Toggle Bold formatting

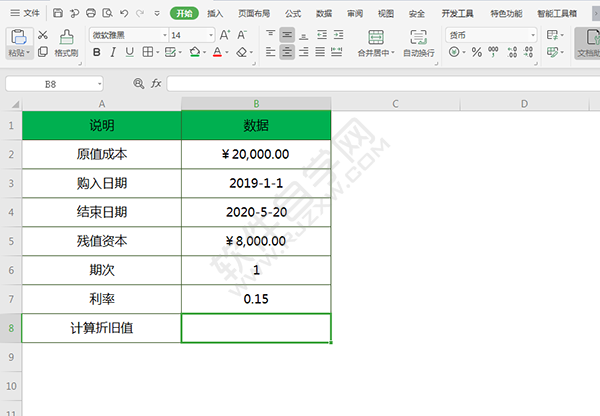click(97, 52)
